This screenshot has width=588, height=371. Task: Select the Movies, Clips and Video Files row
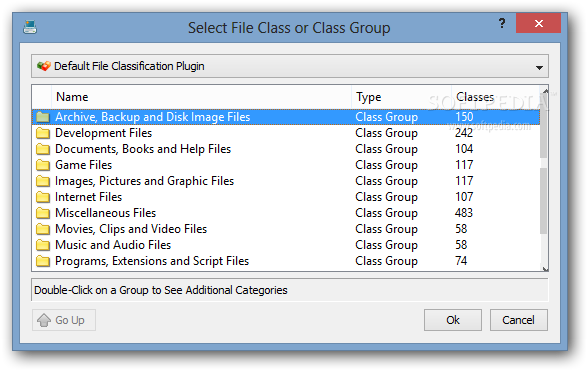286,229
